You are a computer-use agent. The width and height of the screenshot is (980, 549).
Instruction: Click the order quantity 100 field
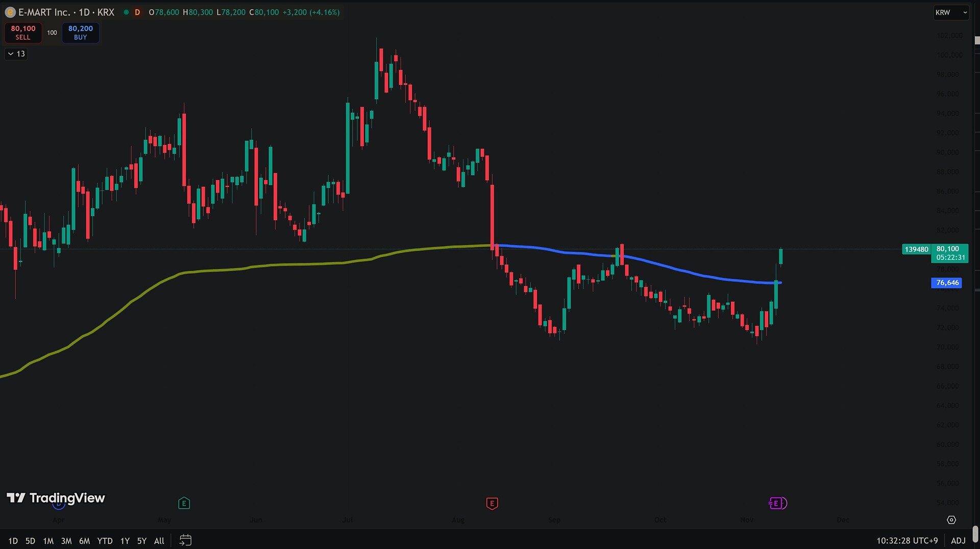(x=52, y=33)
